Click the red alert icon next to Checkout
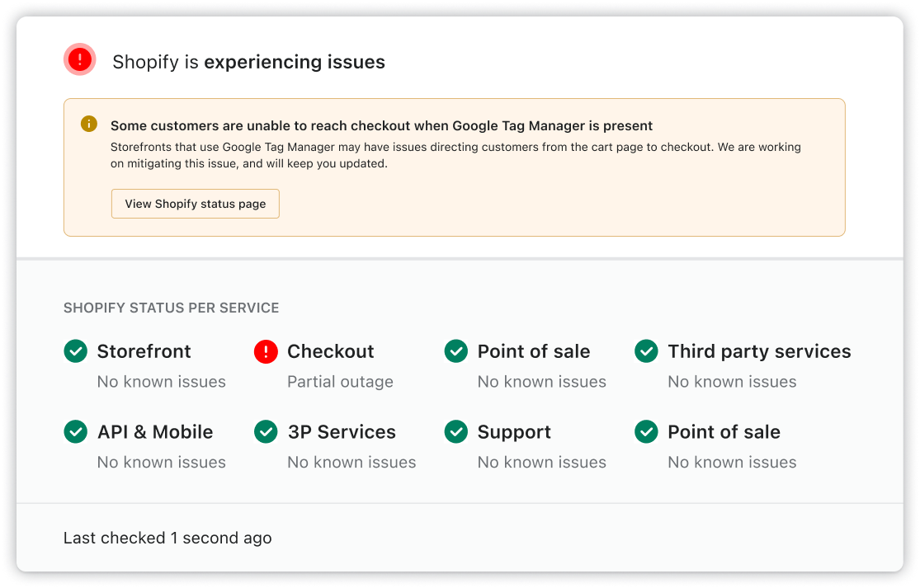The image size is (920, 588). 266,351
